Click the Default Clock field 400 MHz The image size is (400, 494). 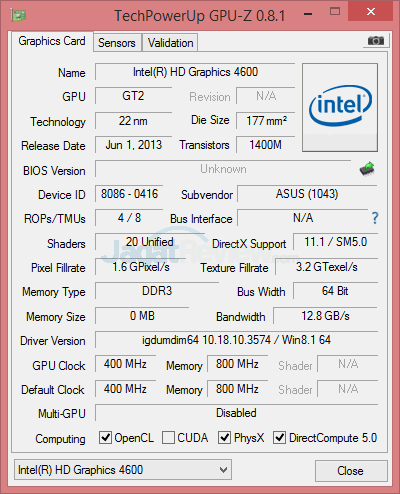click(125, 389)
